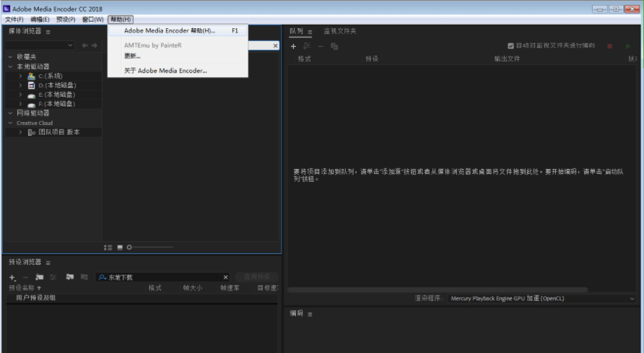Click the 输出文件 column header in queue
The height and width of the screenshot is (353, 644).
coord(507,58)
